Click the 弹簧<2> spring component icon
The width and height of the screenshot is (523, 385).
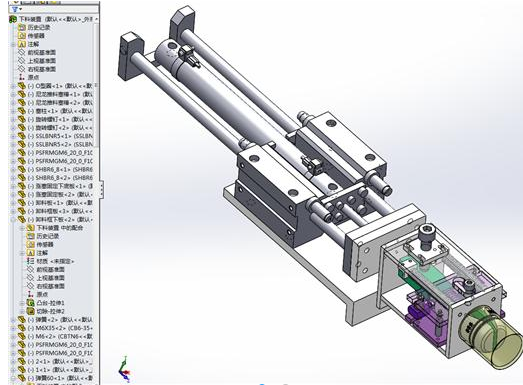pyautogui.click(x=22, y=320)
